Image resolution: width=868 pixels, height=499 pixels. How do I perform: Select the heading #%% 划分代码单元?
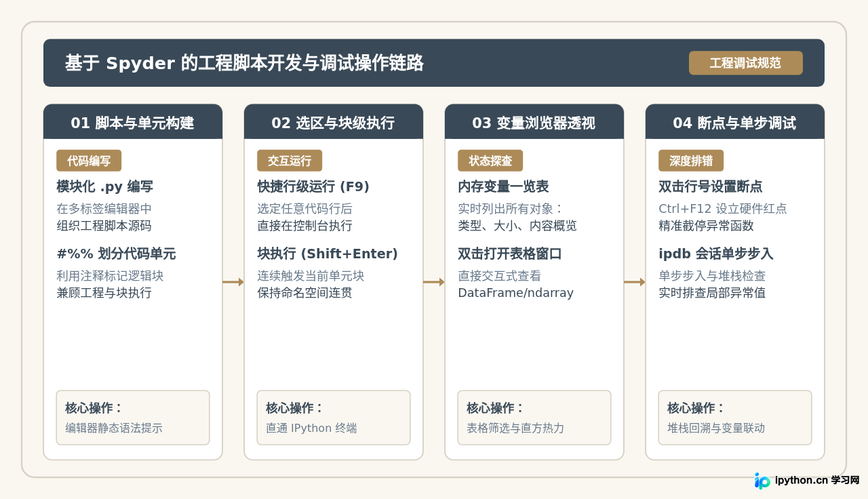(x=116, y=254)
